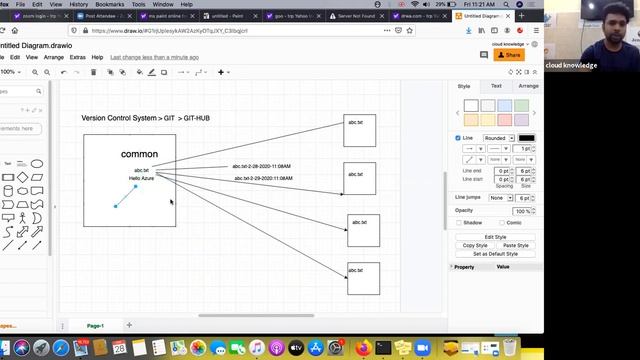
Task: Choose the light blue style swatch
Action: [x=504, y=106]
